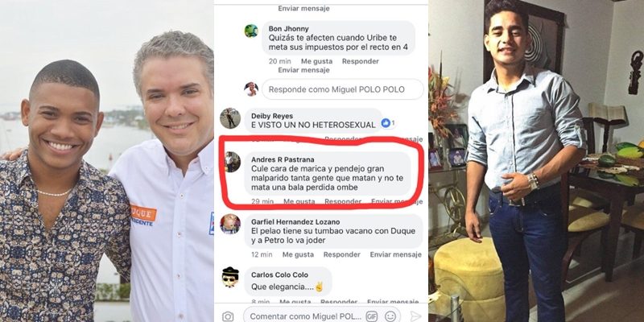Open Carlos Colo Colo's avatar
This screenshot has width=644, height=322.
coord(230,277)
